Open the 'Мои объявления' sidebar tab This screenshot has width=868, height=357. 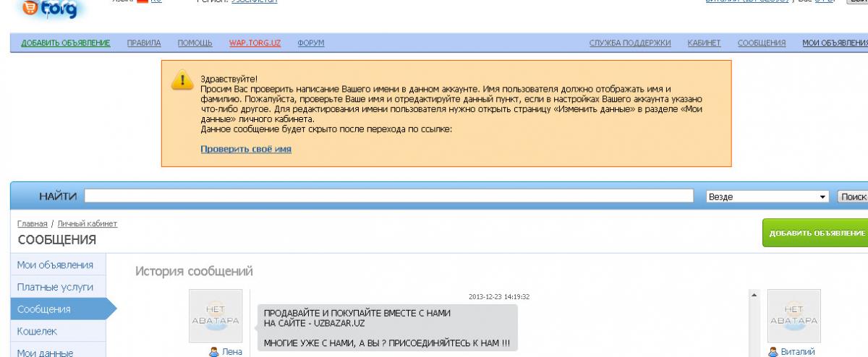pyautogui.click(x=55, y=264)
